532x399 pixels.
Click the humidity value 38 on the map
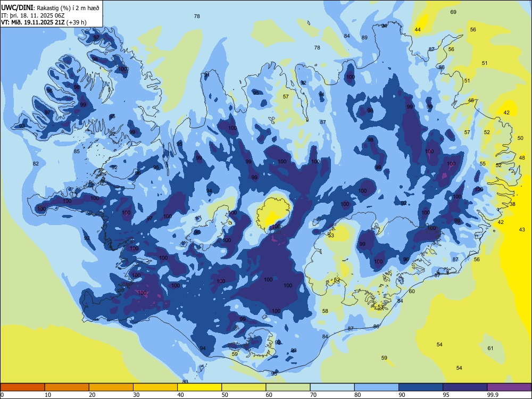512,204
